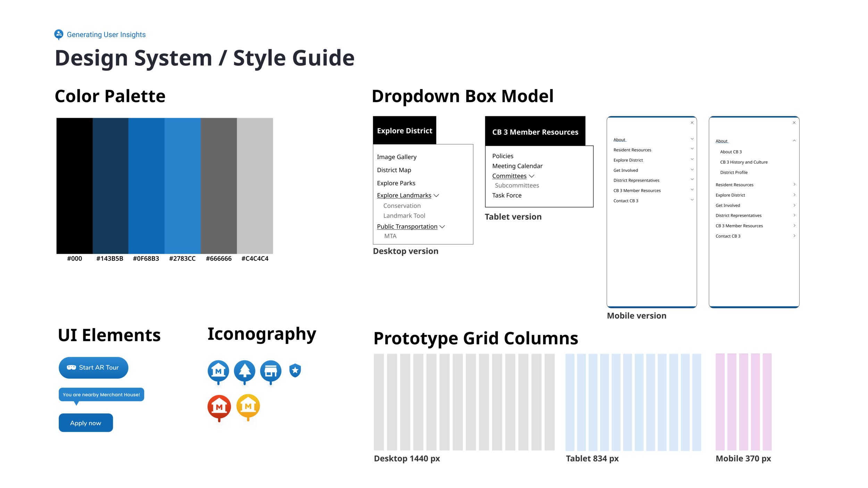Toggle the Committees chevron in tablet dropdown
The width and height of the screenshot is (868, 488).
click(532, 176)
